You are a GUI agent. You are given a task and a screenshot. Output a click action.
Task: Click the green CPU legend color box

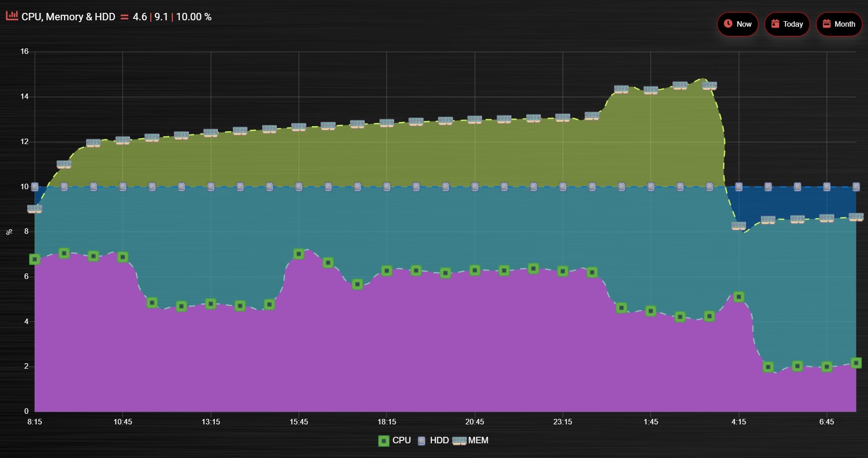click(384, 441)
